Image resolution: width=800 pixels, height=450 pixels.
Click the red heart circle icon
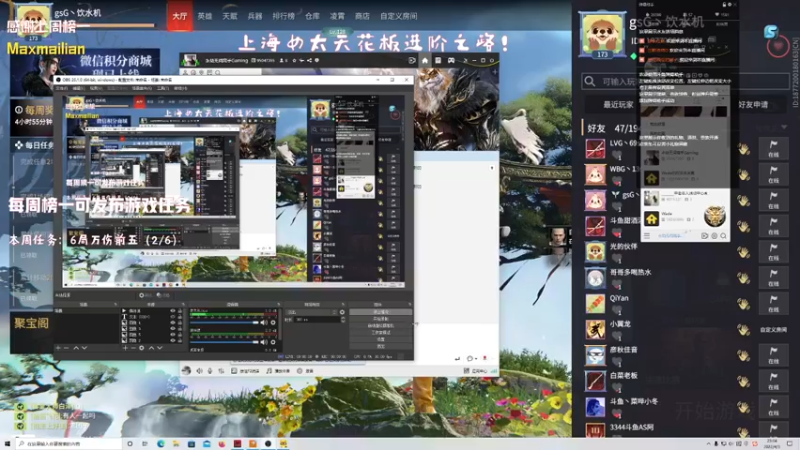tap(778, 46)
